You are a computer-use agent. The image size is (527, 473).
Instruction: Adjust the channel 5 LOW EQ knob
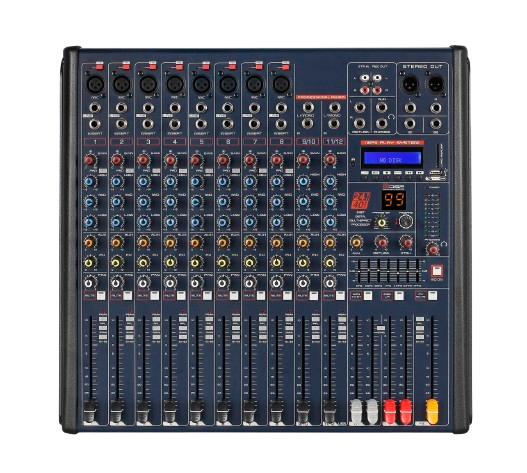[196, 222]
